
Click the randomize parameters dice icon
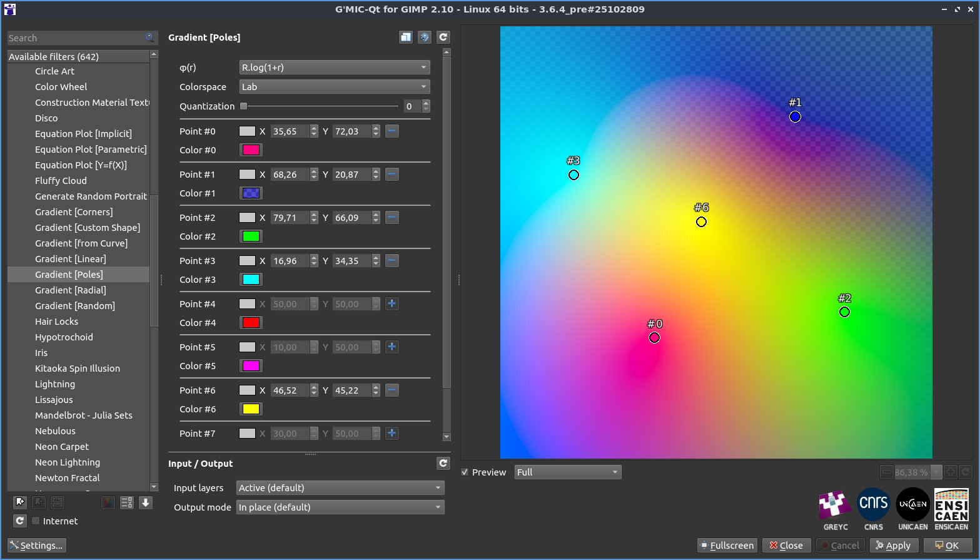pyautogui.click(x=425, y=38)
